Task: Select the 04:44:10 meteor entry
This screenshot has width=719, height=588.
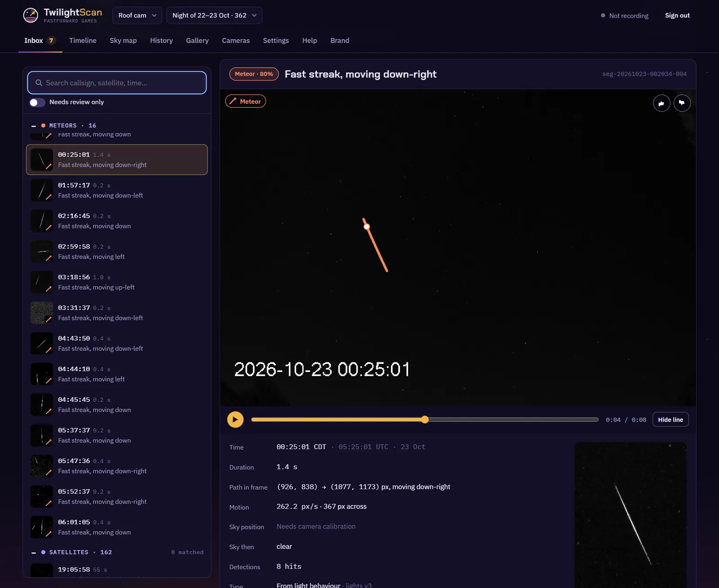Action: (117, 374)
